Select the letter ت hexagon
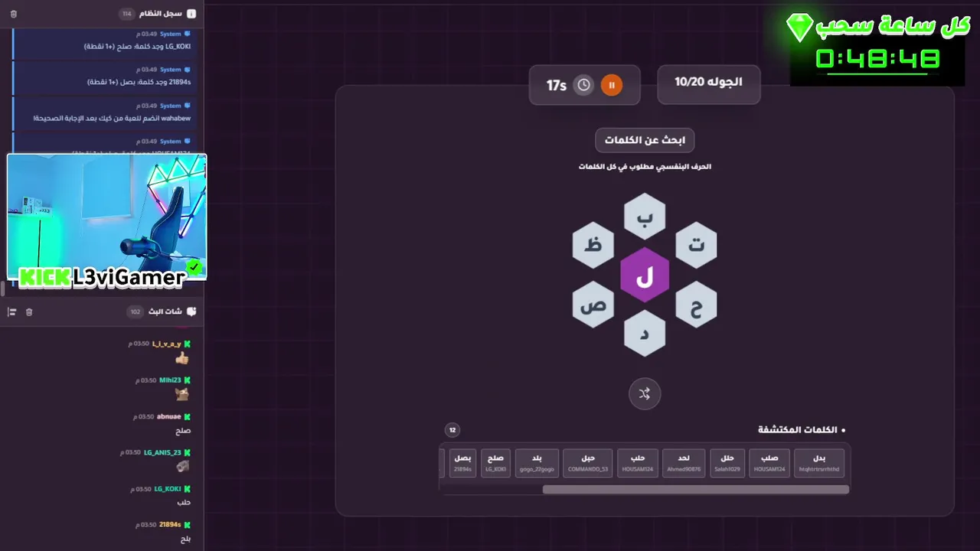This screenshot has height=551, width=980. tap(697, 245)
